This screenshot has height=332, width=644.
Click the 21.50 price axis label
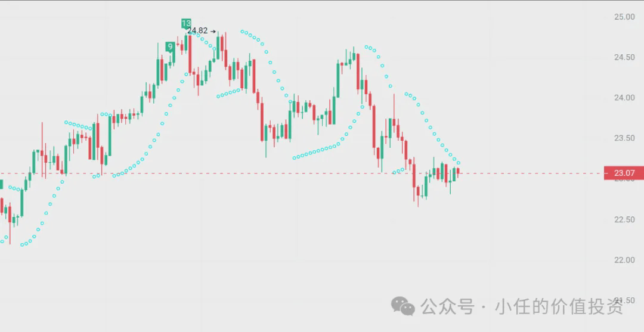point(624,300)
